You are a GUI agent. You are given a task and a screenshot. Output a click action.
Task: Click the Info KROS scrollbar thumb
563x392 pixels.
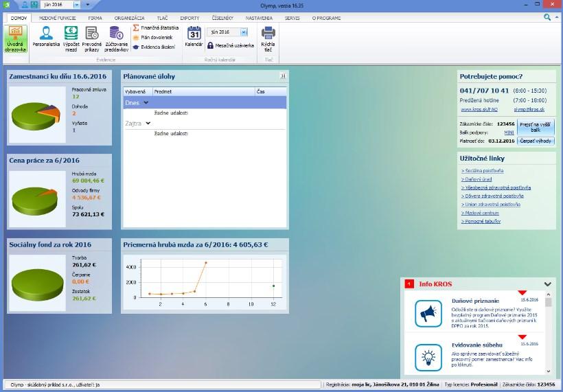(x=549, y=302)
